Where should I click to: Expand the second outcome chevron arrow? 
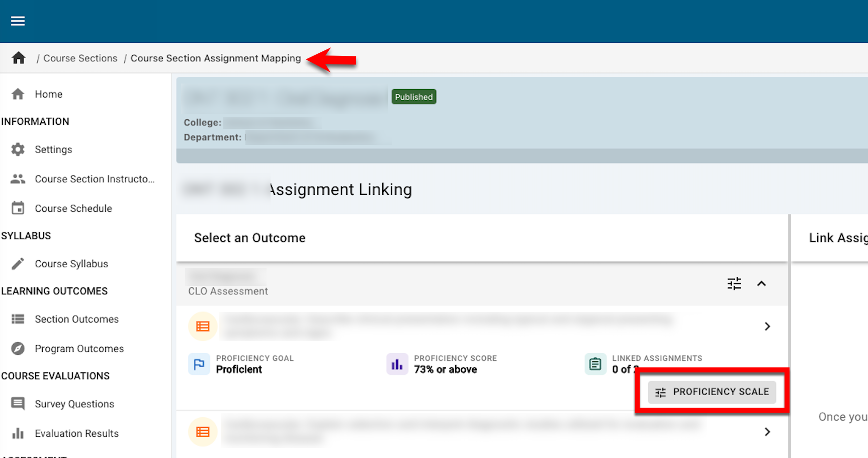click(x=767, y=432)
